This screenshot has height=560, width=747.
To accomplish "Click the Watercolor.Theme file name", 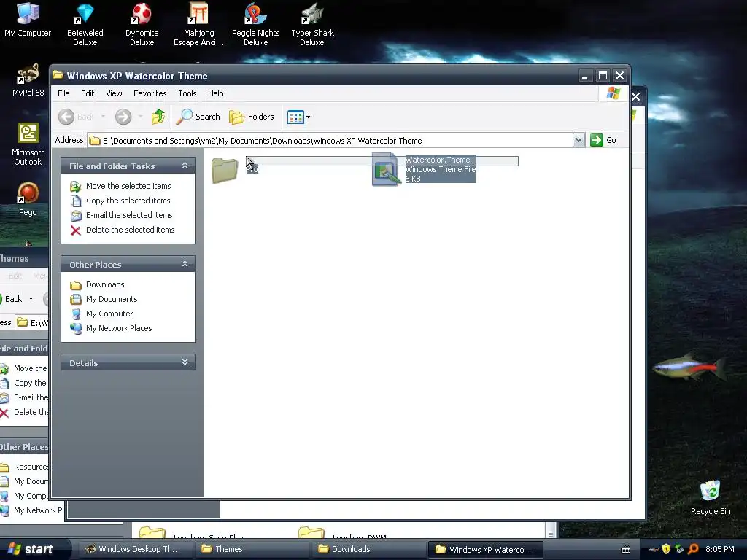I will pos(438,160).
